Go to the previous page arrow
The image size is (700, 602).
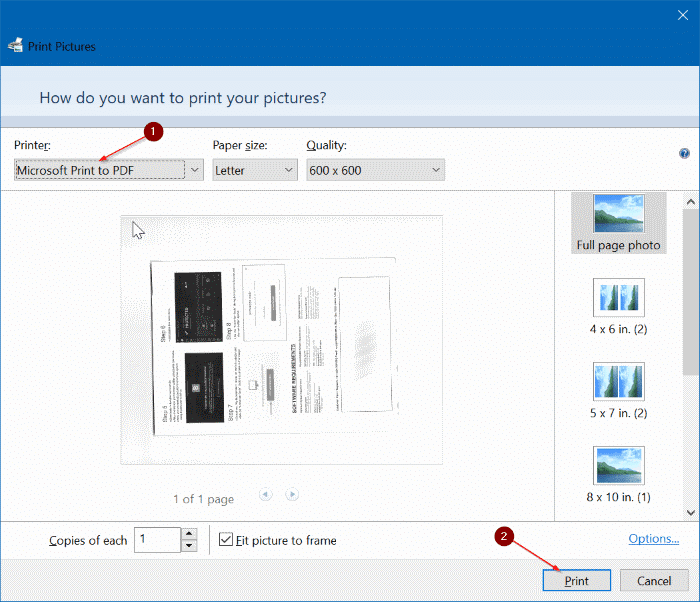[x=266, y=495]
